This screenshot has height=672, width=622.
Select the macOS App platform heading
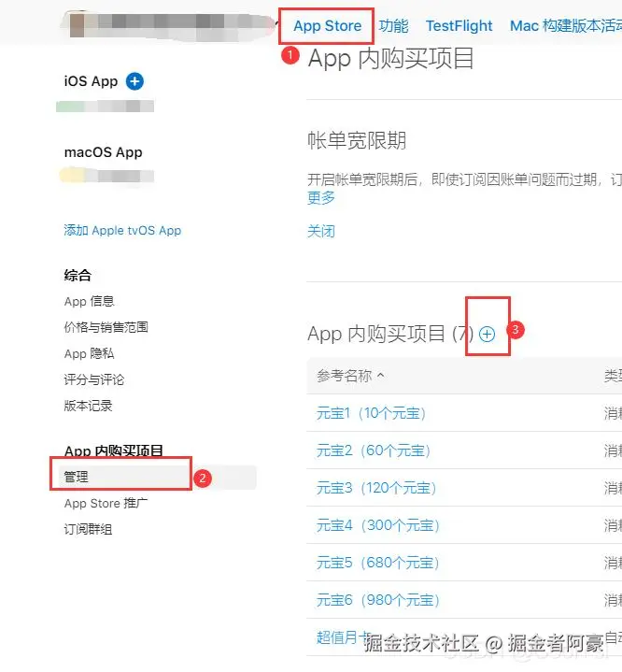coord(104,152)
